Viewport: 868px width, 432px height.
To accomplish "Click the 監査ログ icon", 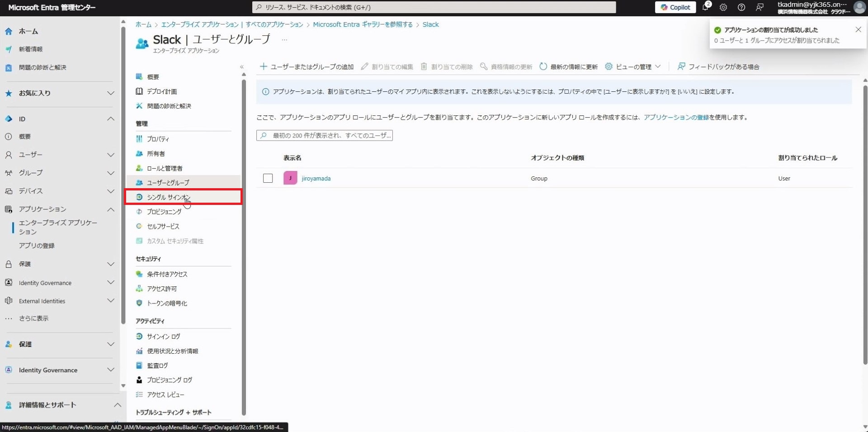I will tap(139, 366).
